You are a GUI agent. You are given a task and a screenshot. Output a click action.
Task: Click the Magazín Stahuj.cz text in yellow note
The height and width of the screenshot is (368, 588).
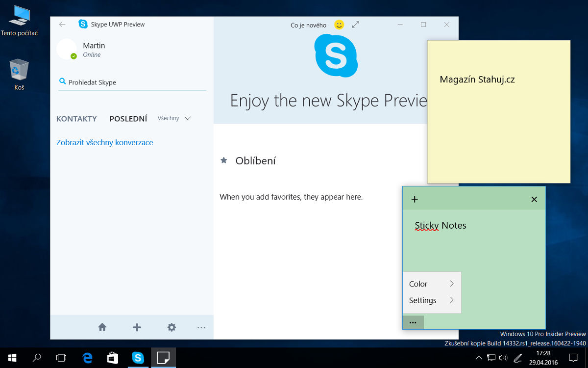point(477,79)
